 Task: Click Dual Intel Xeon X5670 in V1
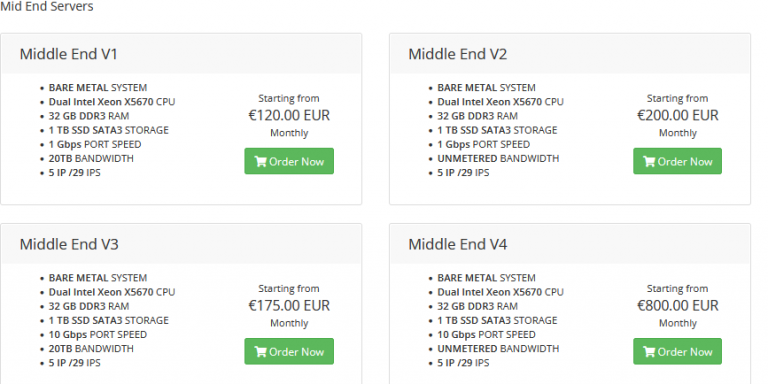click(101, 102)
